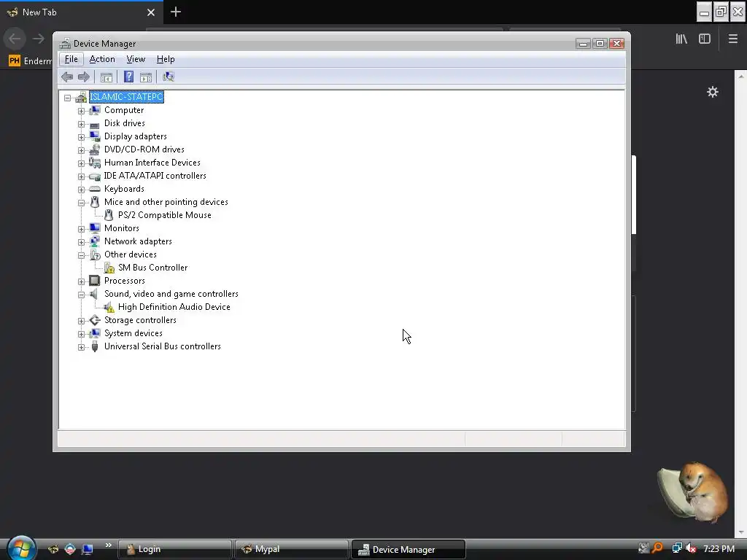This screenshot has width=747, height=560.
Task: Expand the System devices node
Action: tap(81, 334)
